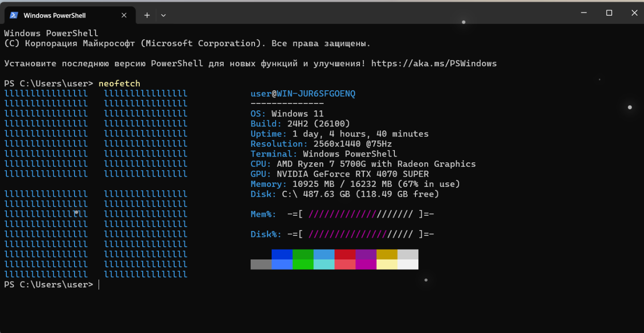
Task: Click the CPU: AMD Ryzen 7 5700G line
Action: pos(363,164)
